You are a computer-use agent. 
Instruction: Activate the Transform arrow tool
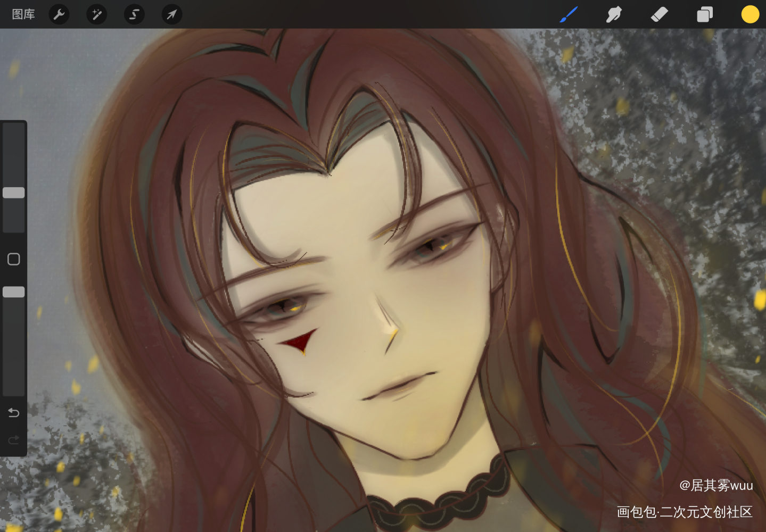[x=171, y=14]
